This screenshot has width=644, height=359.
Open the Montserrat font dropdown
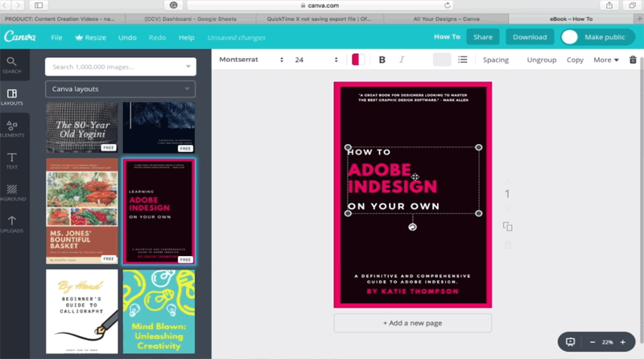pos(251,60)
